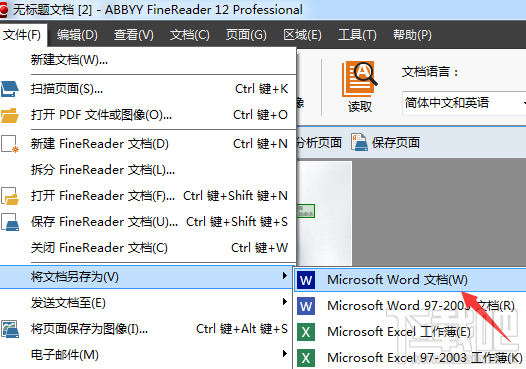Choose 新建文档(W)... from File menu
Screen dimensions: 526x369
pos(148,60)
